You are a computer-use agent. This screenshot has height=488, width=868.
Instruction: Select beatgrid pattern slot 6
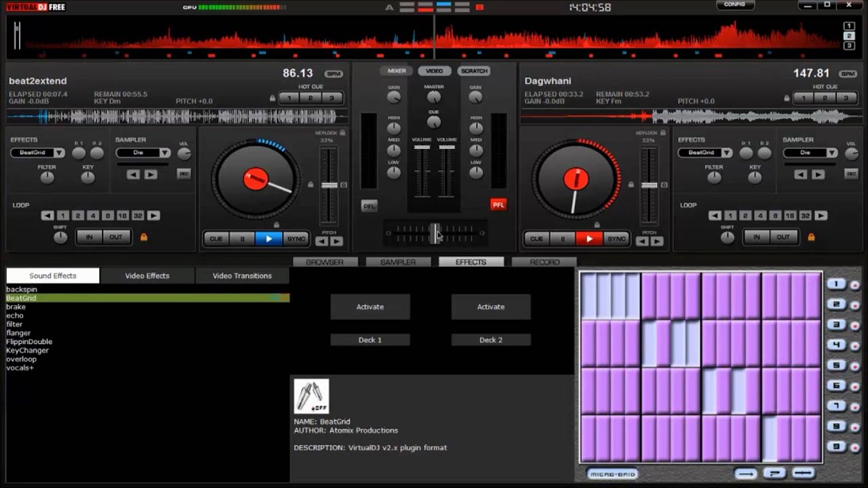click(836, 386)
